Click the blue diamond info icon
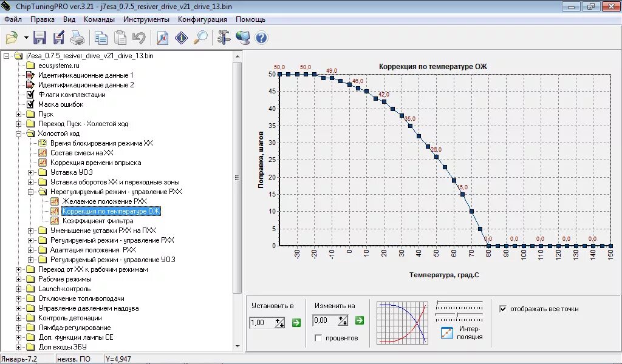 point(181,38)
